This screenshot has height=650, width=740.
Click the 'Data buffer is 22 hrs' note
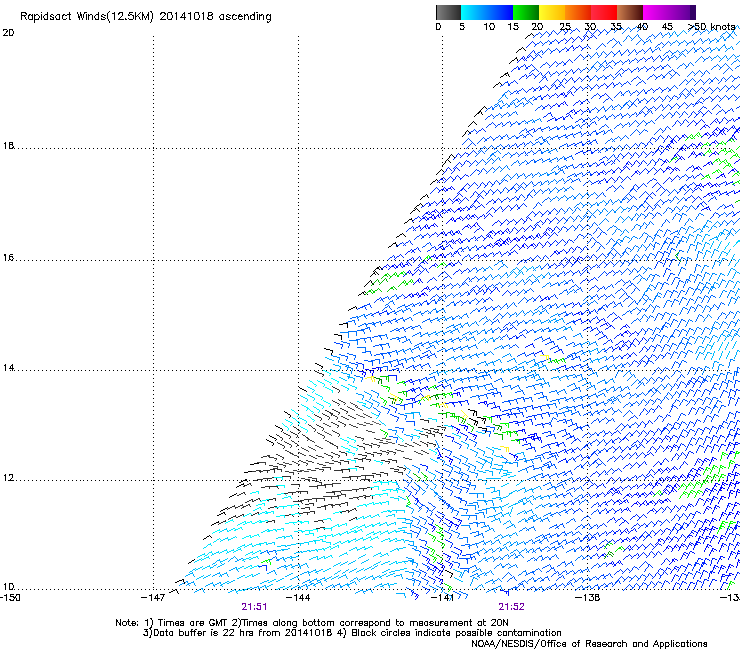(x=352, y=633)
